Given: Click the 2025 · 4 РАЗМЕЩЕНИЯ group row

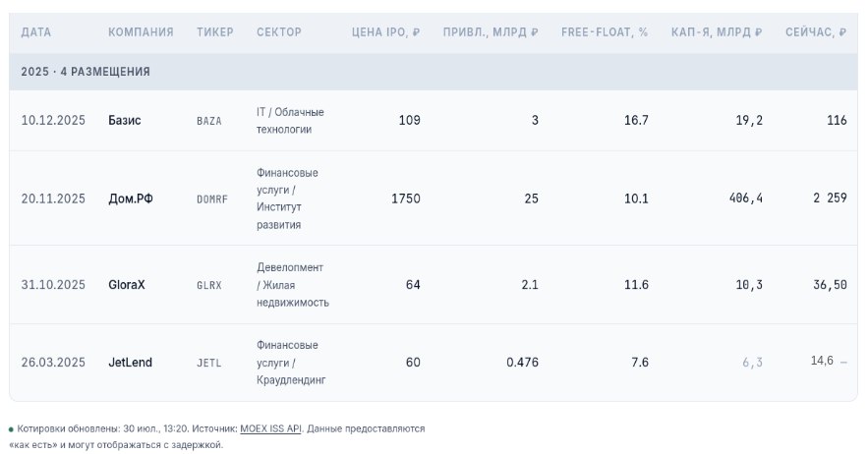Looking at the screenshot, I should coord(434,72).
